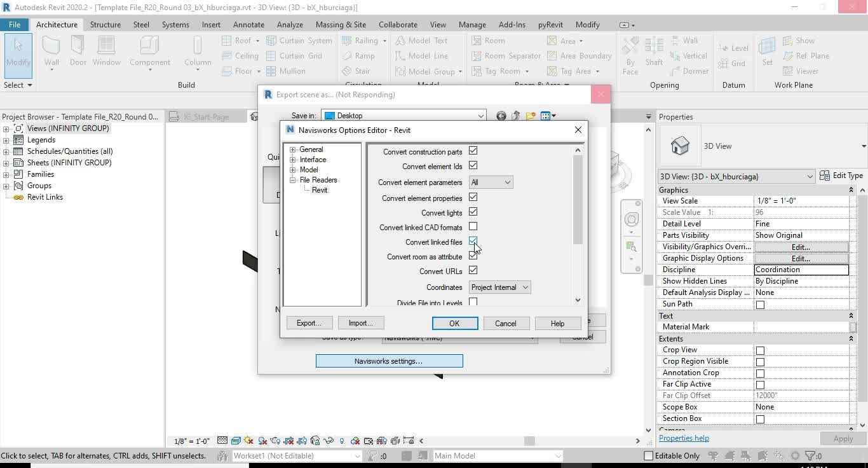Viewport: 868px width, 468px height.
Task: Click the Export... button
Action: (x=309, y=323)
